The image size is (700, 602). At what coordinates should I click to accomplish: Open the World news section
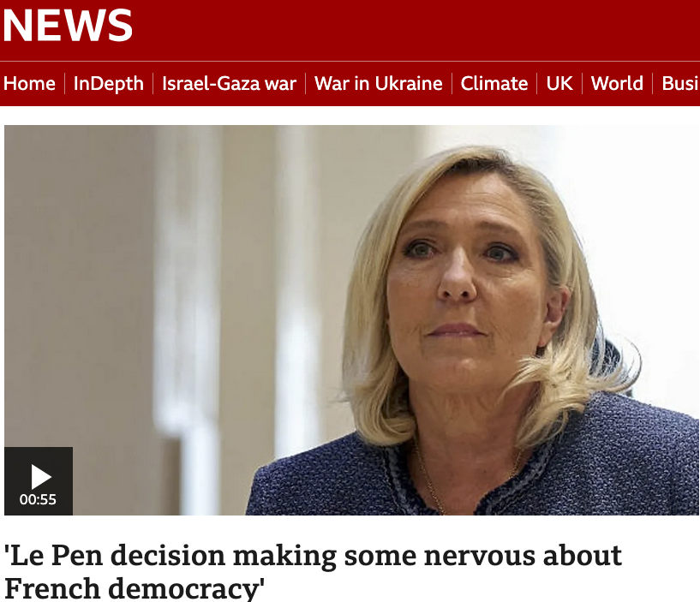click(617, 83)
